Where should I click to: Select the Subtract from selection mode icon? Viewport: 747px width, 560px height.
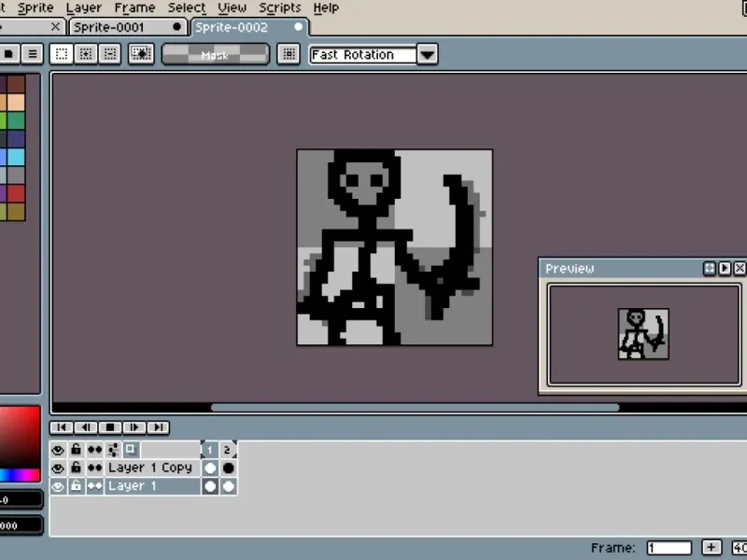[x=110, y=54]
